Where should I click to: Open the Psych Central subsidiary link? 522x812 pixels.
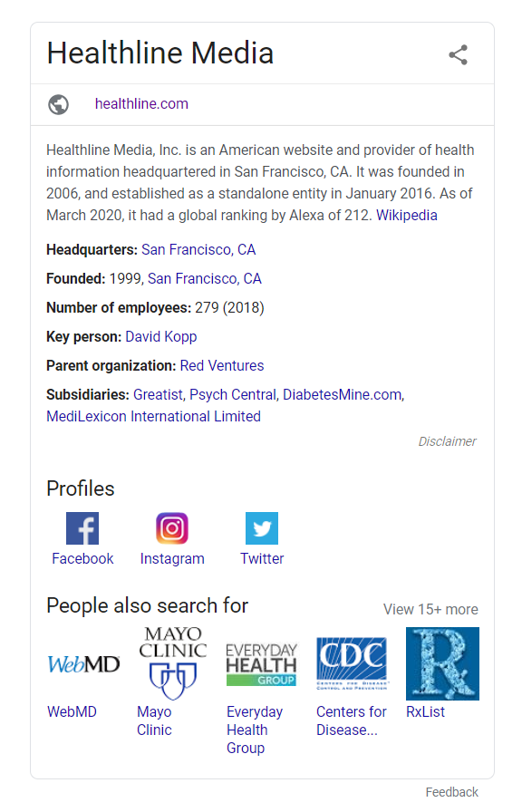233,394
